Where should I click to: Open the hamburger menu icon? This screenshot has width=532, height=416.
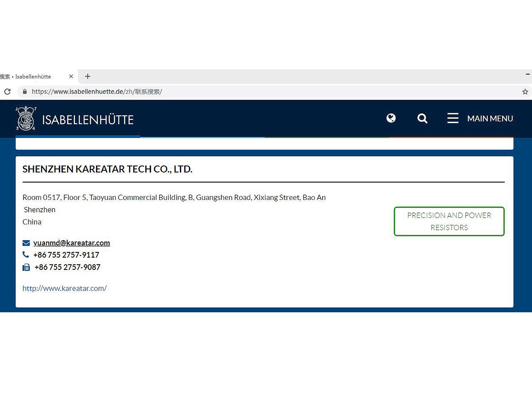pyautogui.click(x=453, y=118)
